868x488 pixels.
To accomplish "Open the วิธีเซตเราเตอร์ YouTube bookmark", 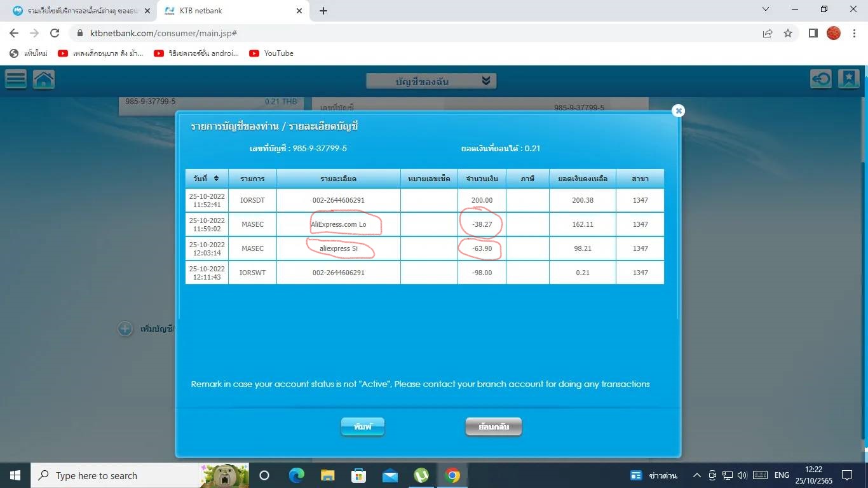I will (x=197, y=53).
